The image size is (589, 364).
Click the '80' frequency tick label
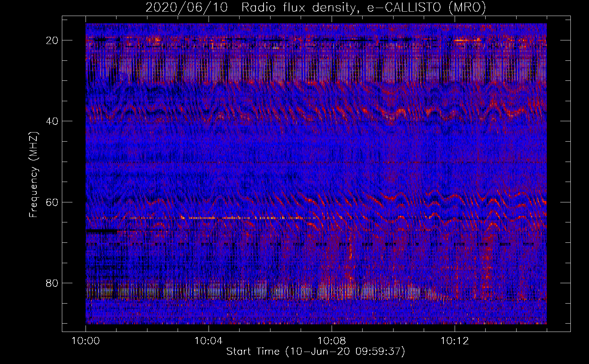click(52, 283)
